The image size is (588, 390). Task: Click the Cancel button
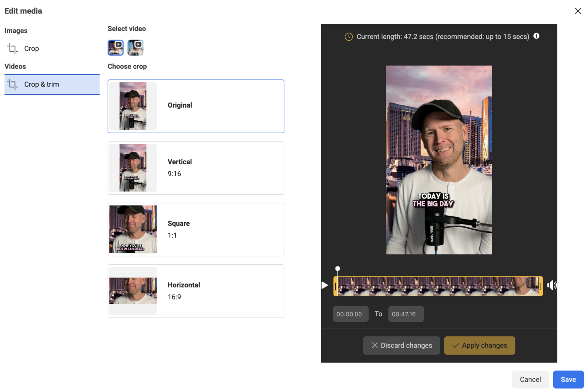[x=530, y=379]
